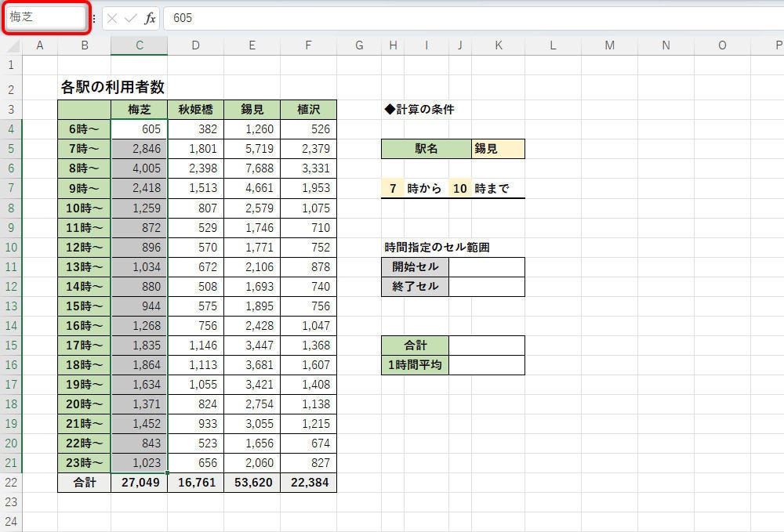Select the start hour cell containing 7
This screenshot has height=532, width=784.
coord(392,189)
